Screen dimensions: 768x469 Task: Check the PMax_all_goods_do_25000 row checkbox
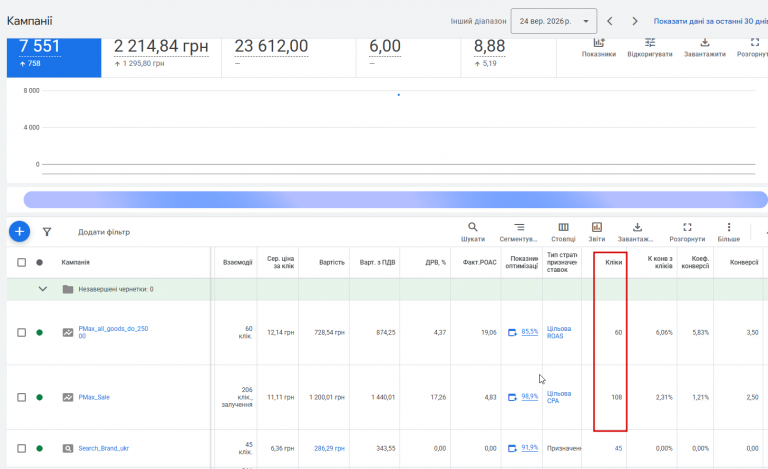pos(22,332)
